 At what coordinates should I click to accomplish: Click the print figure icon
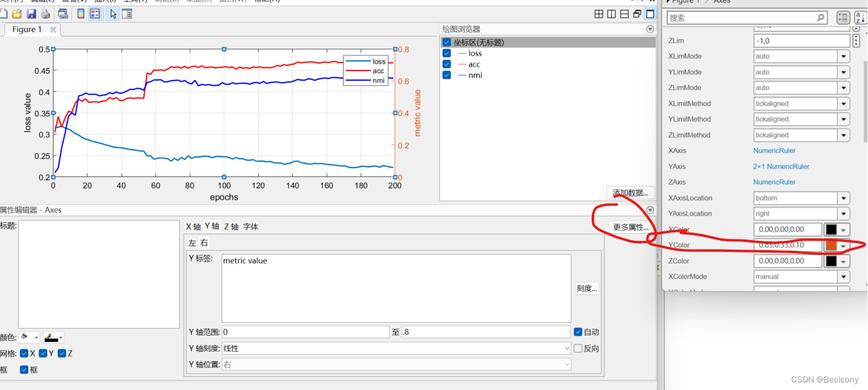pyautogui.click(x=45, y=14)
